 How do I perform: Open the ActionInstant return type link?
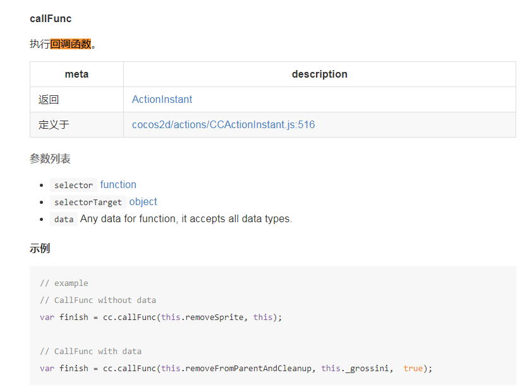click(x=162, y=100)
